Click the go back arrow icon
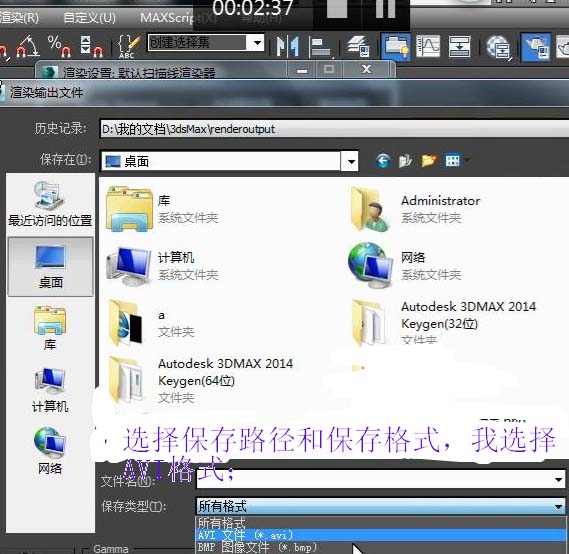This screenshot has width=569, height=554. click(383, 160)
